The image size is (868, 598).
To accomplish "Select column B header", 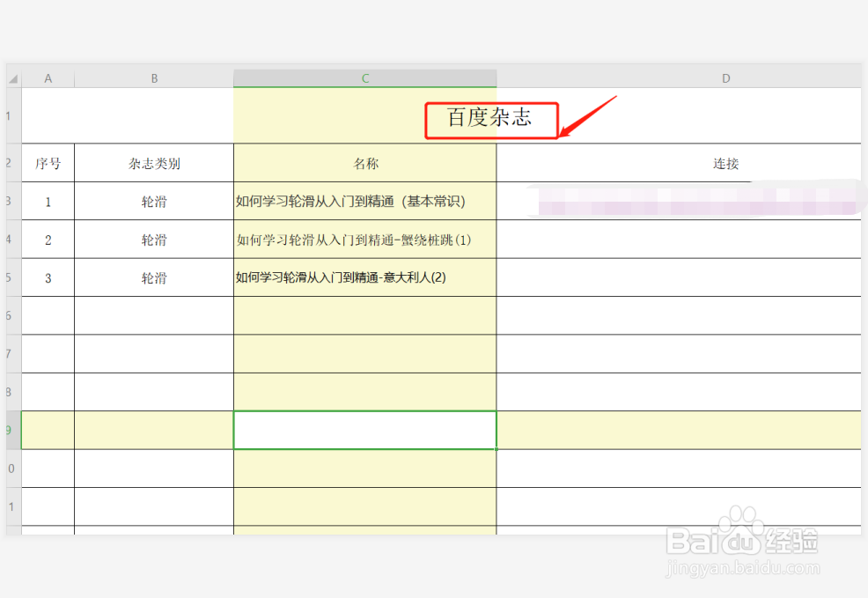I will point(154,78).
